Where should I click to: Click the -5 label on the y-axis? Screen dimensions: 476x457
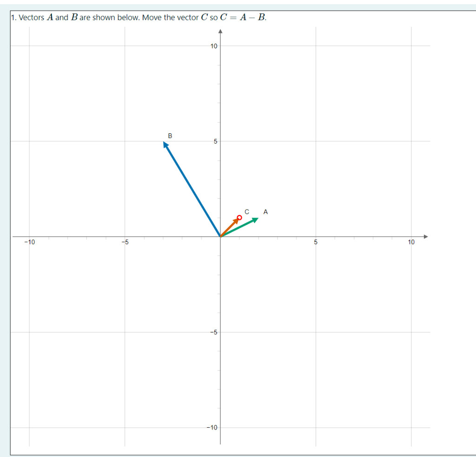tap(213, 332)
